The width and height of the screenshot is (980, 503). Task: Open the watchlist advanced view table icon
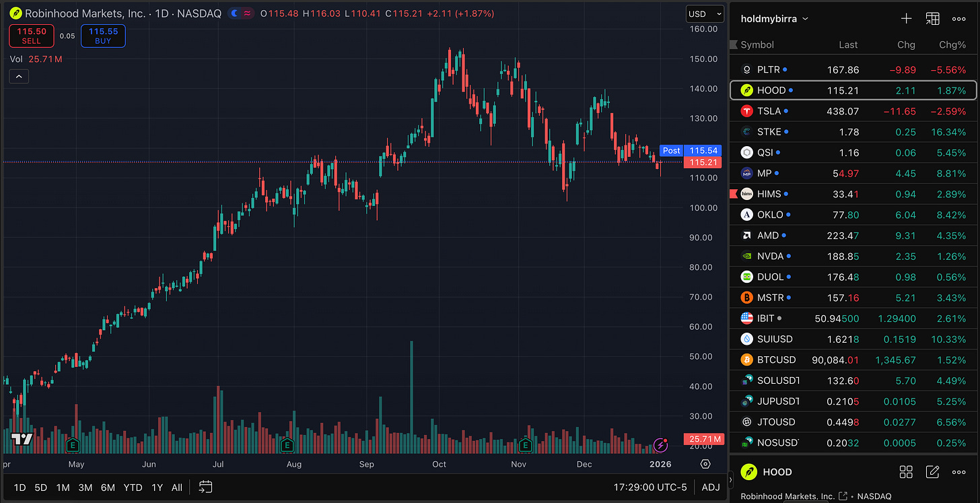point(932,19)
